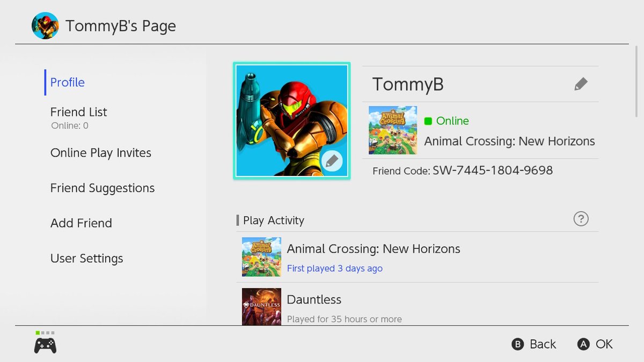Click the controller icon in the bottom bar

(45, 345)
